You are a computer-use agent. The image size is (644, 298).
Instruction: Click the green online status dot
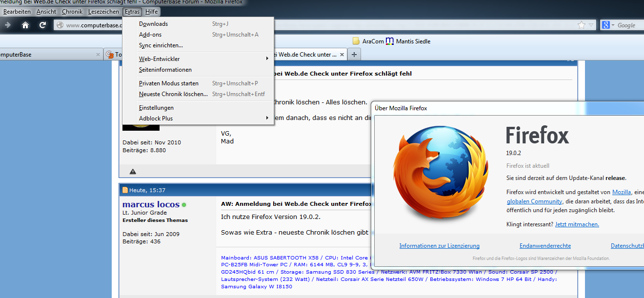click(x=184, y=205)
